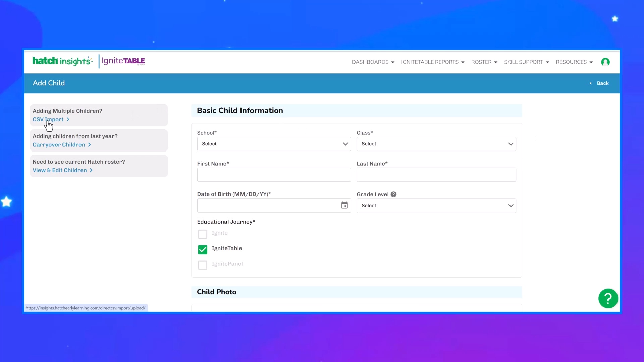644x362 pixels.
Task: Expand the Dashboards menu
Action: coord(373,62)
